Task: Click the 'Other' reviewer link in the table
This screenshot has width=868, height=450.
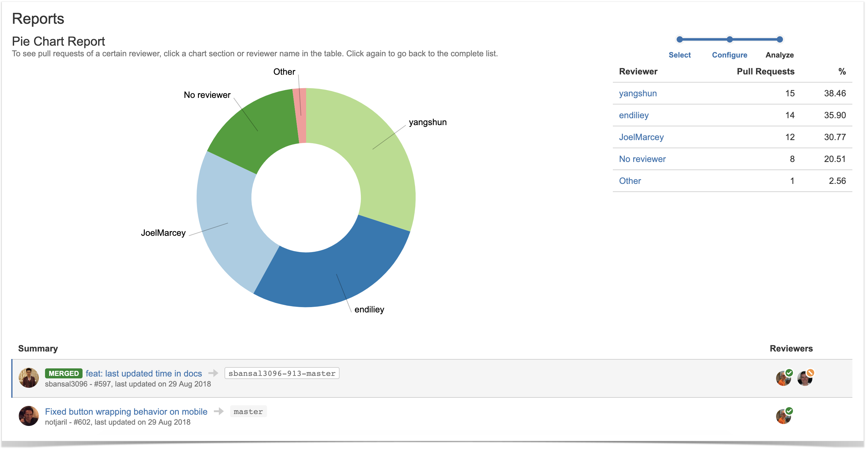Action: pos(629,181)
